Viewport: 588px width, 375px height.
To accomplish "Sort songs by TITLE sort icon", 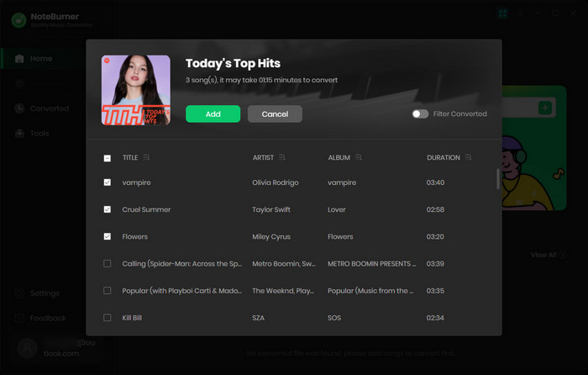I will pyautogui.click(x=146, y=157).
